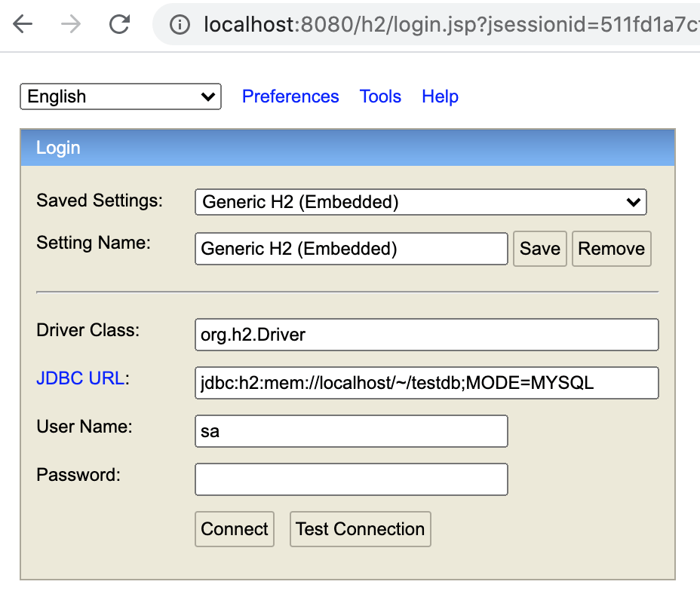Open the Help link
Viewport: 700px width, 606px height.
coord(440,96)
